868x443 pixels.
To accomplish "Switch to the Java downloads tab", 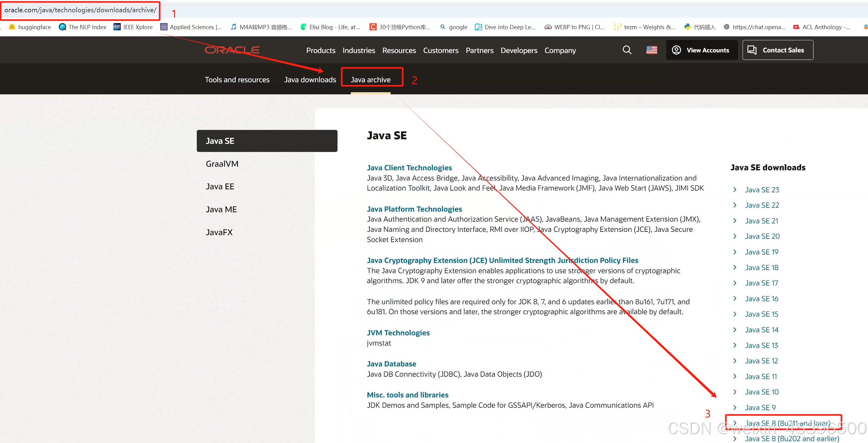I will coord(310,80).
